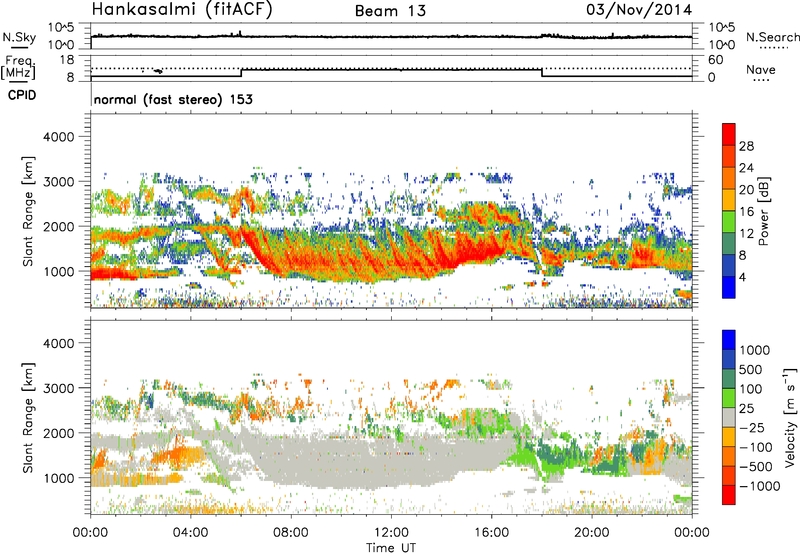Click the '18' frequency axis tick label
Viewport: 800px width, 554px height.
click(x=67, y=60)
